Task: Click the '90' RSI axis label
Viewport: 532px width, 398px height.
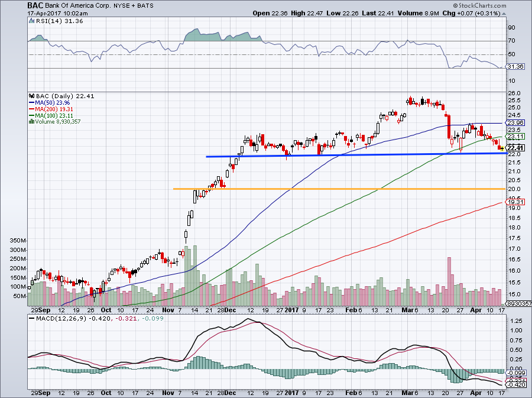Action: (x=512, y=27)
